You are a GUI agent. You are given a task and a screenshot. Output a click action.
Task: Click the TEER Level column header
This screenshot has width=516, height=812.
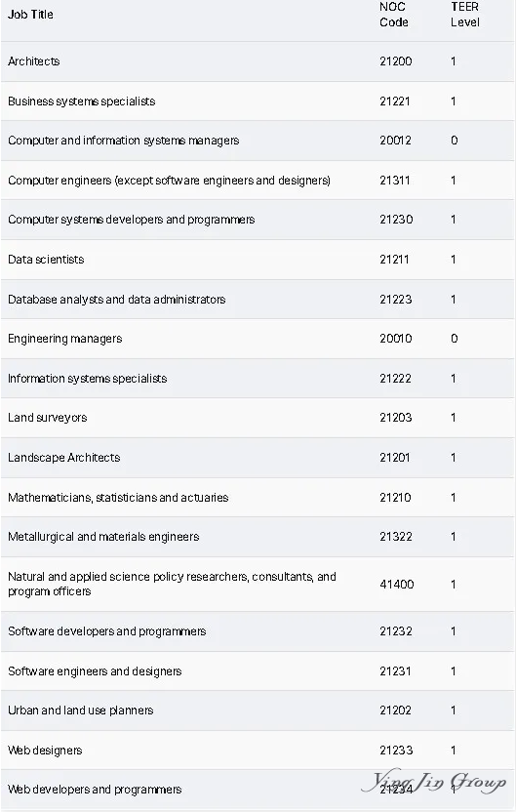[464, 15]
